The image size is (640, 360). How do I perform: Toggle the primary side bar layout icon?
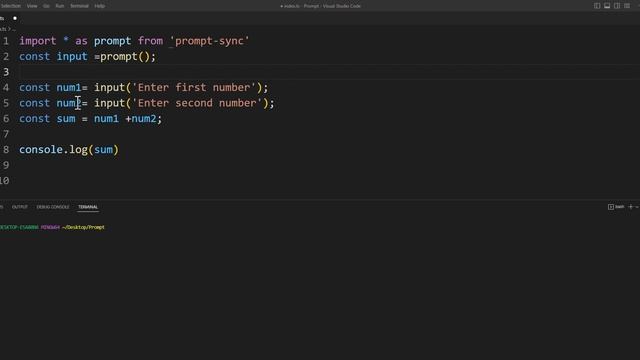click(x=597, y=6)
